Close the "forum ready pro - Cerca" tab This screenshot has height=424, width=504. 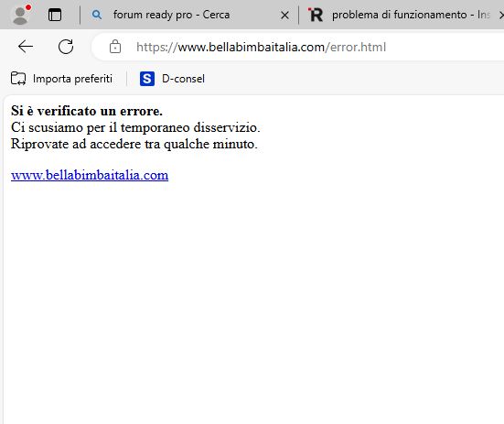[284, 16]
